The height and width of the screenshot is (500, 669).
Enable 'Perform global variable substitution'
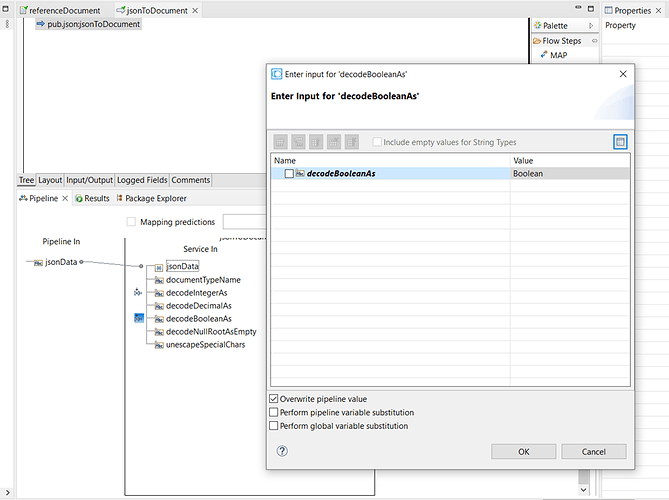(x=274, y=426)
